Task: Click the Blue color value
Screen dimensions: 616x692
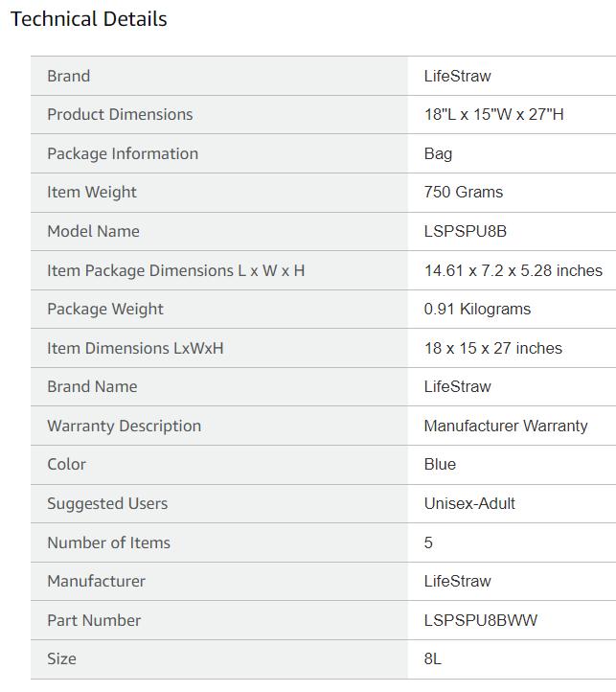Action: pos(440,464)
